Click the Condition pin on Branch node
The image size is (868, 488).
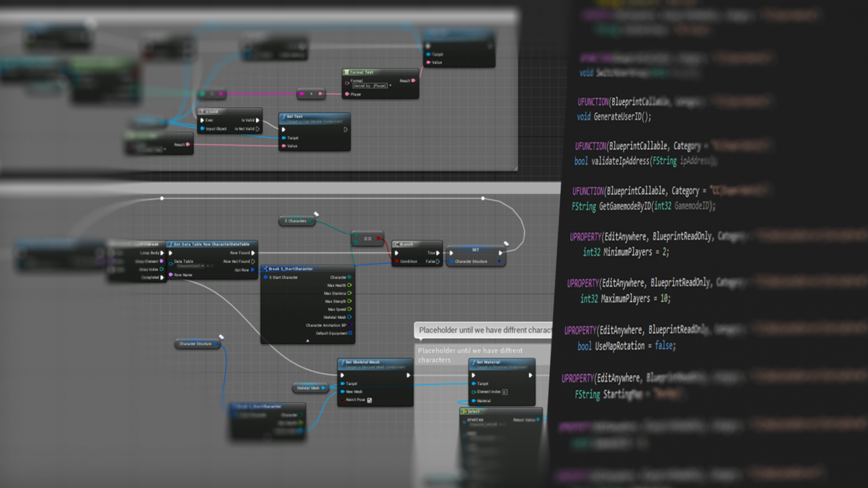pyautogui.click(x=396, y=261)
